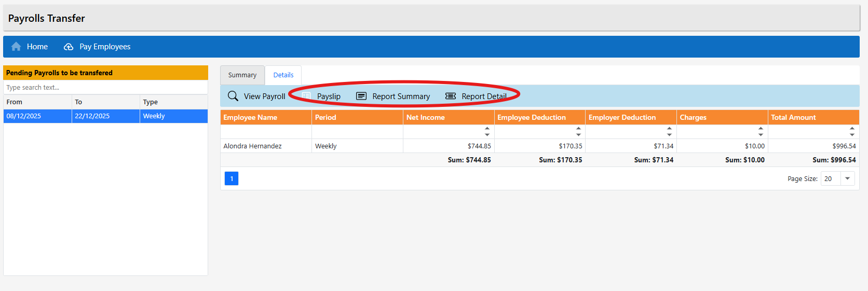Image resolution: width=868 pixels, height=291 pixels.
Task: Click the Home house icon
Action: (16, 47)
